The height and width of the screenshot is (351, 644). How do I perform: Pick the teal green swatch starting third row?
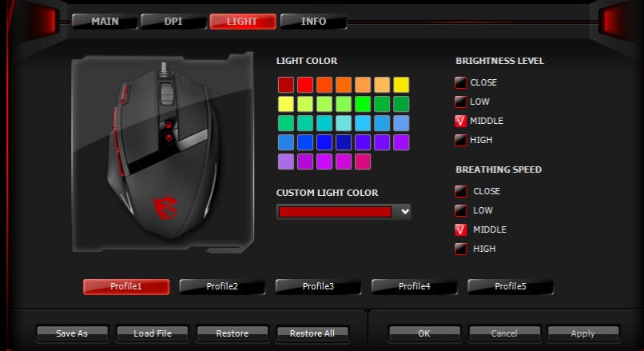[x=286, y=123]
